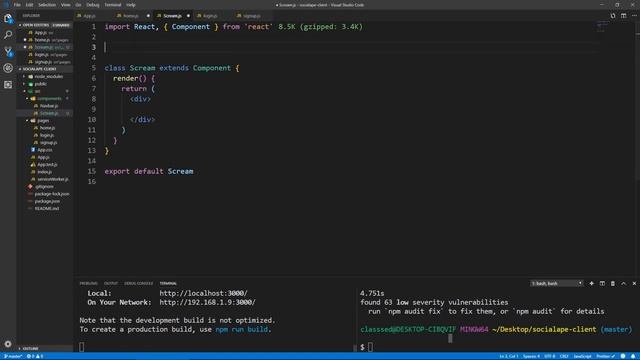Viewport: 640px width, 360px height.
Task: Click Ln 3, Col 1 in status bar
Action: point(509,356)
